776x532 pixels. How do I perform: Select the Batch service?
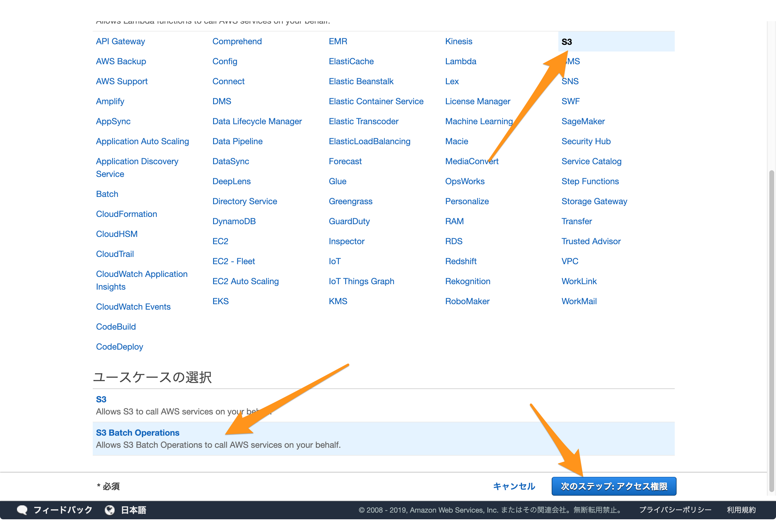point(107,194)
